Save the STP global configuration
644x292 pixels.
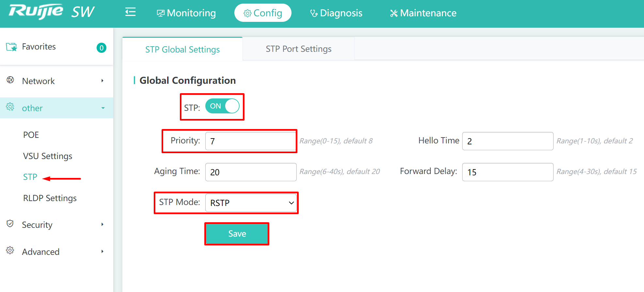[x=237, y=234]
